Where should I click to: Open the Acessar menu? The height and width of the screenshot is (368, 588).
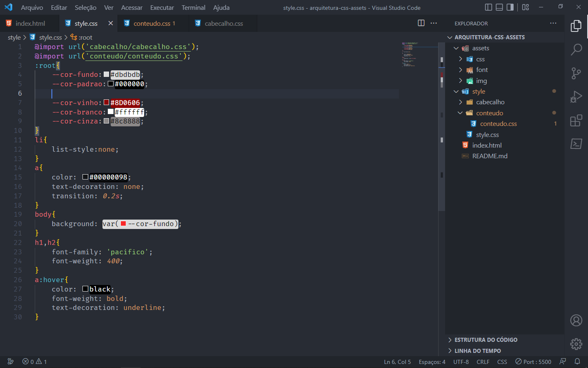tap(132, 7)
